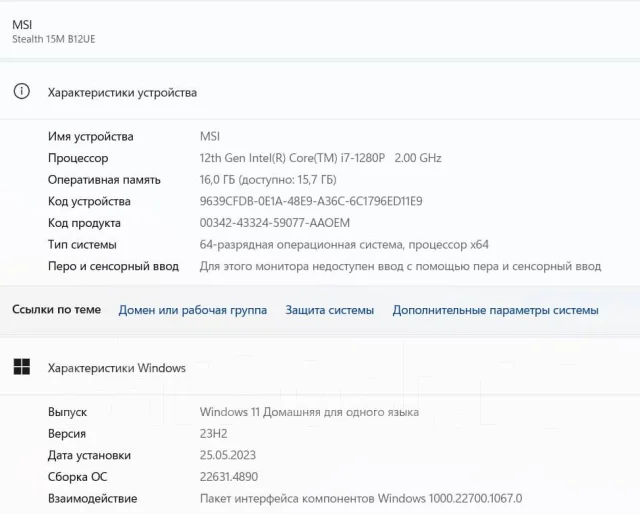Image resolution: width=640 pixels, height=514 pixels.
Task: Click the Имя устройства label
Action: click(91, 136)
